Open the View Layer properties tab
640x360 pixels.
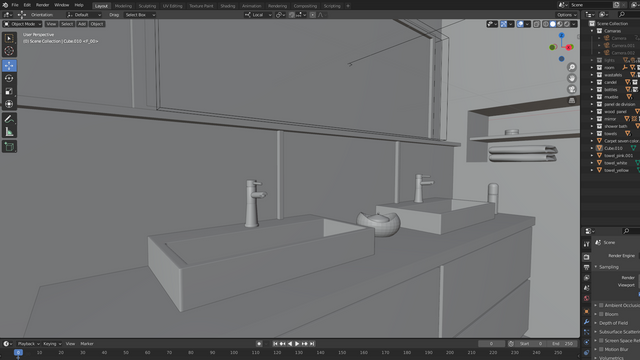587,278
